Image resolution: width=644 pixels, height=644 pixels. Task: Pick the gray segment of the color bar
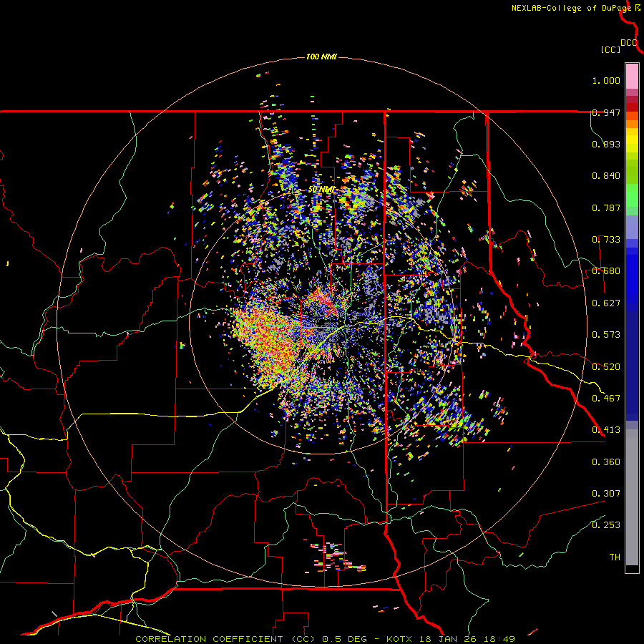[x=632, y=497]
